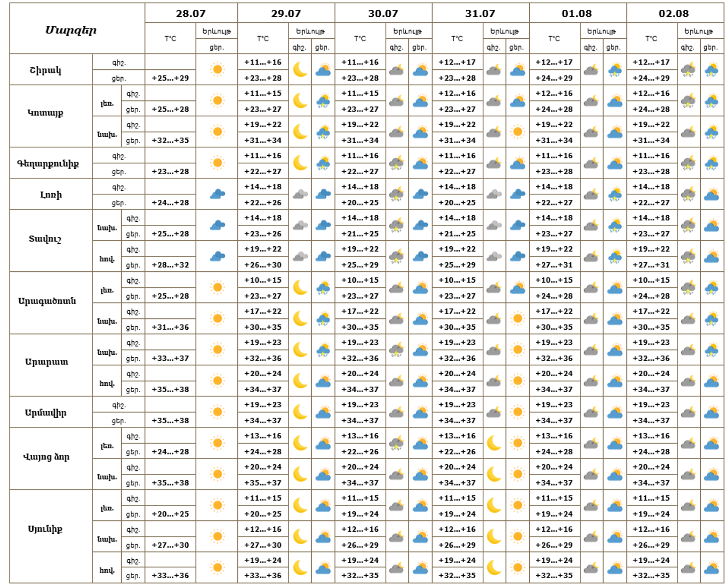Select the 31.07 date column header
The width and height of the screenshot is (728, 587).
[480, 13]
